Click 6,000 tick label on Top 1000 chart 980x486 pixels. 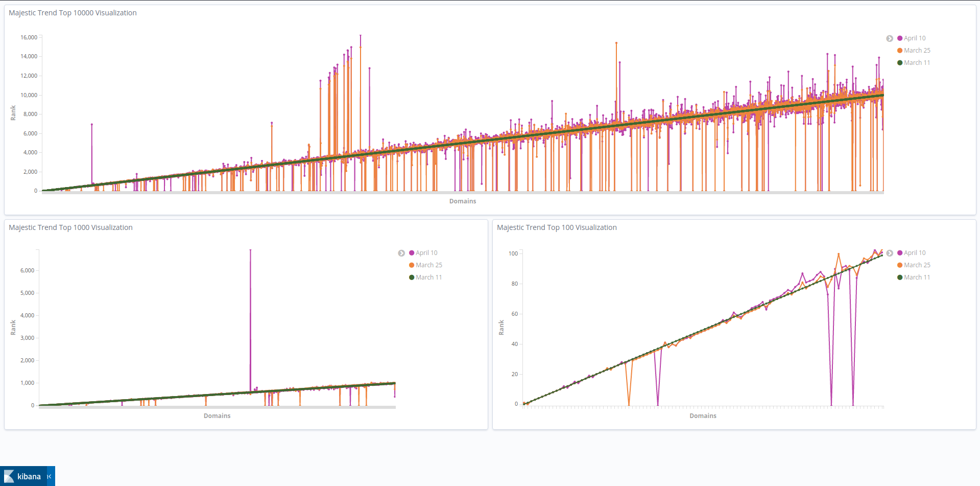27,270
